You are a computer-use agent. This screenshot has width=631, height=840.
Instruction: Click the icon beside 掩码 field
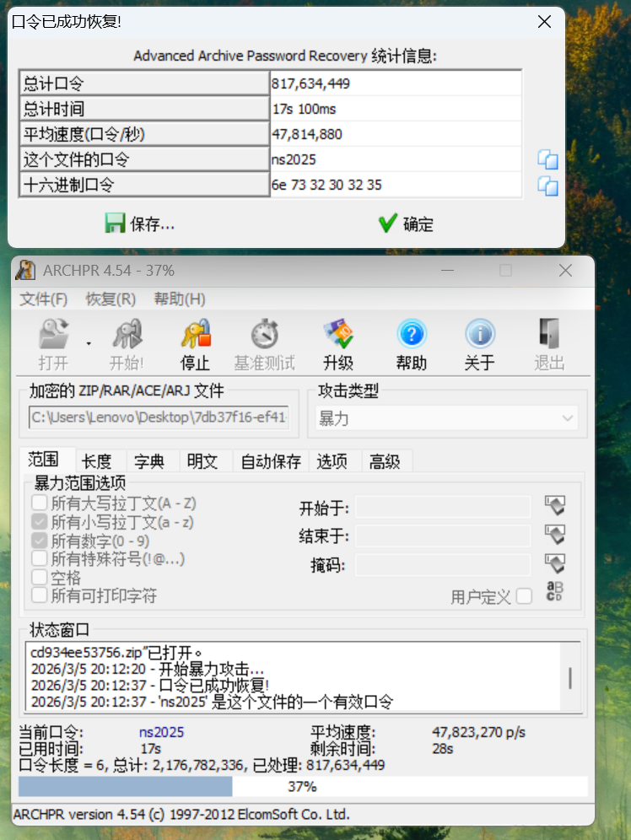point(555,563)
